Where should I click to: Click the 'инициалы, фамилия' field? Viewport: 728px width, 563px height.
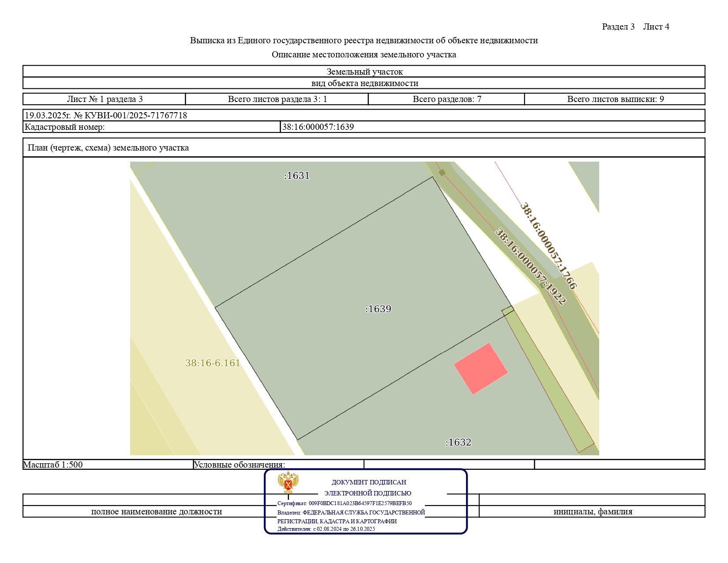(593, 512)
